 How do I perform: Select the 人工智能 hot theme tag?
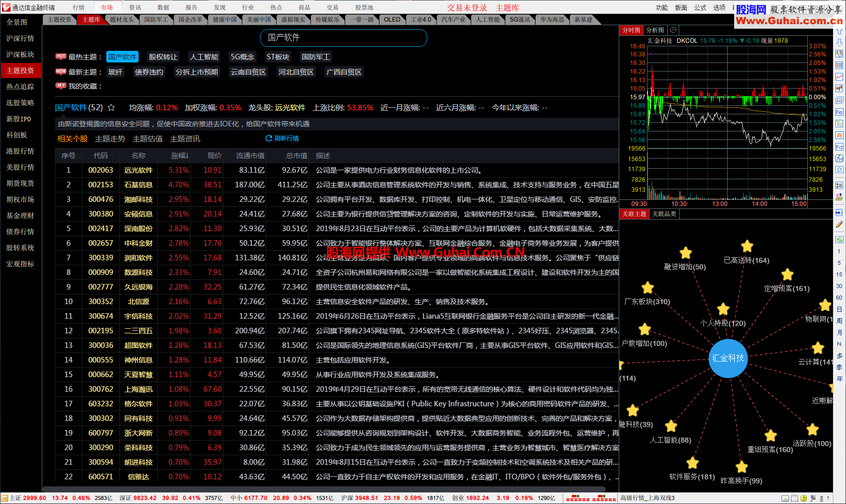[x=204, y=57]
